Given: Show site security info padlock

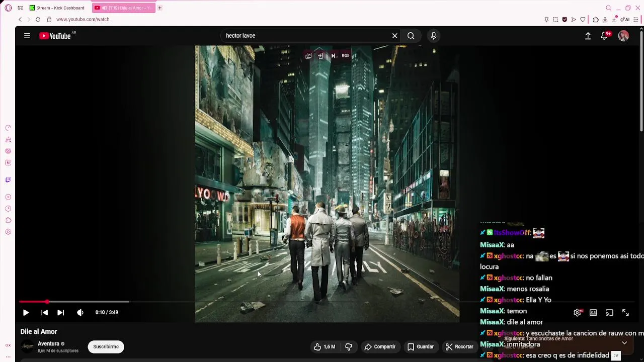Looking at the screenshot, I should click(x=49, y=20).
